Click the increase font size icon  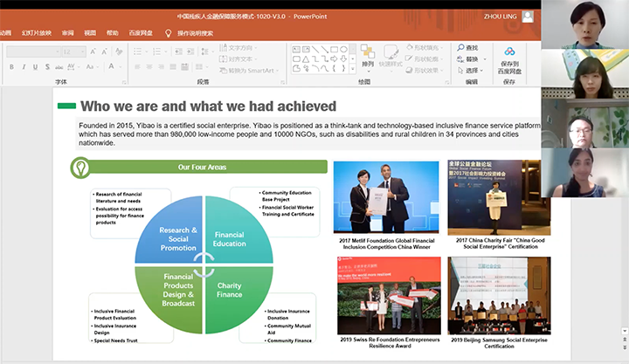coord(93,52)
